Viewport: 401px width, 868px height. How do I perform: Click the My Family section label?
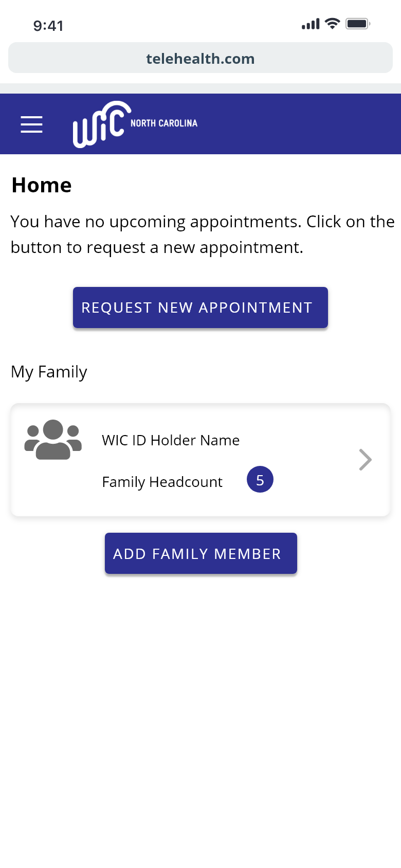pyautogui.click(x=49, y=372)
